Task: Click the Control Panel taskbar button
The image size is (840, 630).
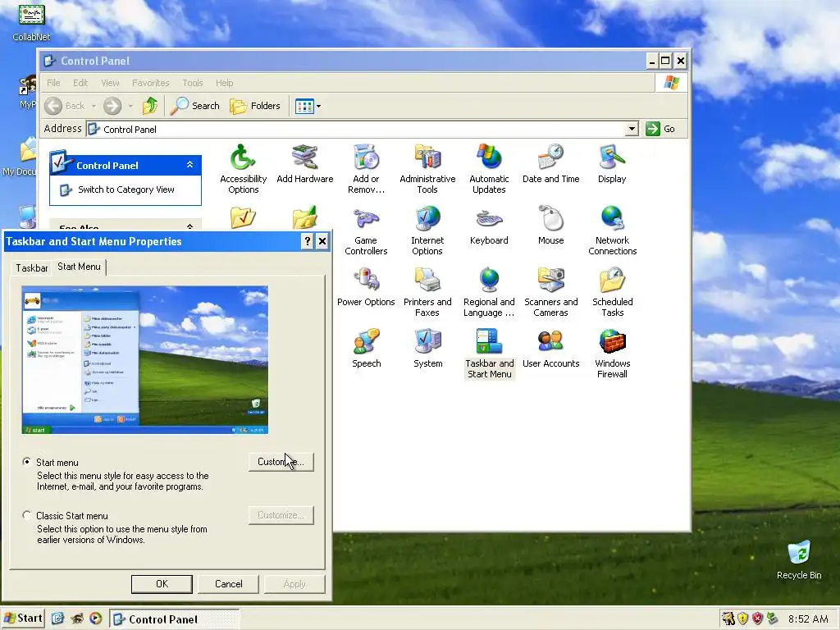Action: click(175, 619)
